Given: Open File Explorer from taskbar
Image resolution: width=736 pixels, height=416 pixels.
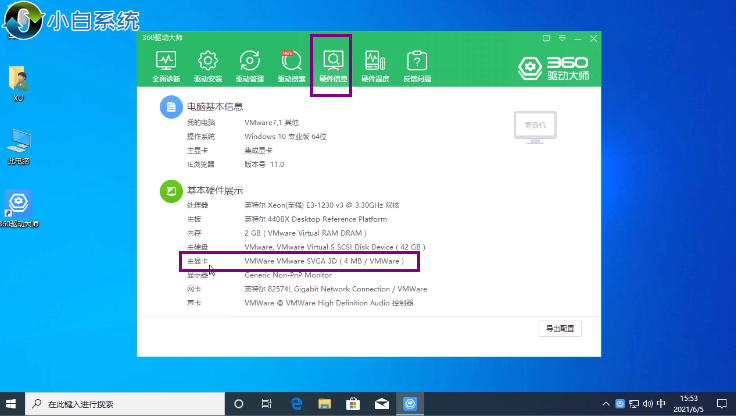Looking at the screenshot, I should click(324, 404).
